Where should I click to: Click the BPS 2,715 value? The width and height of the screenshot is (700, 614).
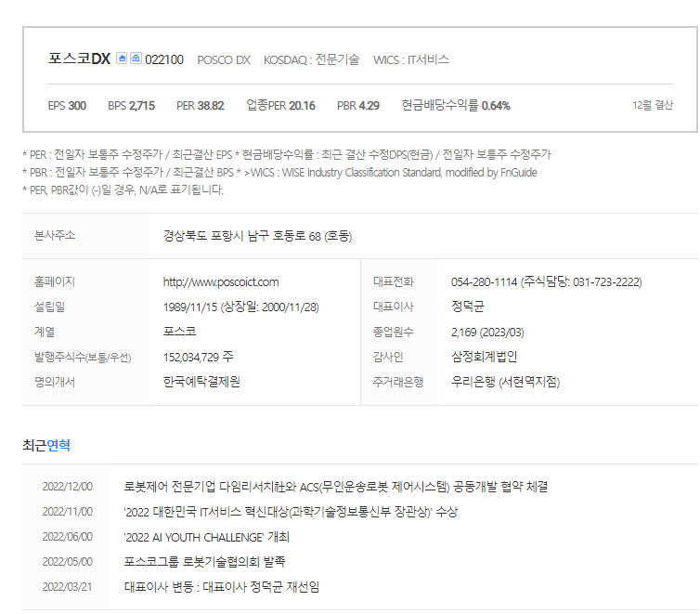tap(131, 106)
